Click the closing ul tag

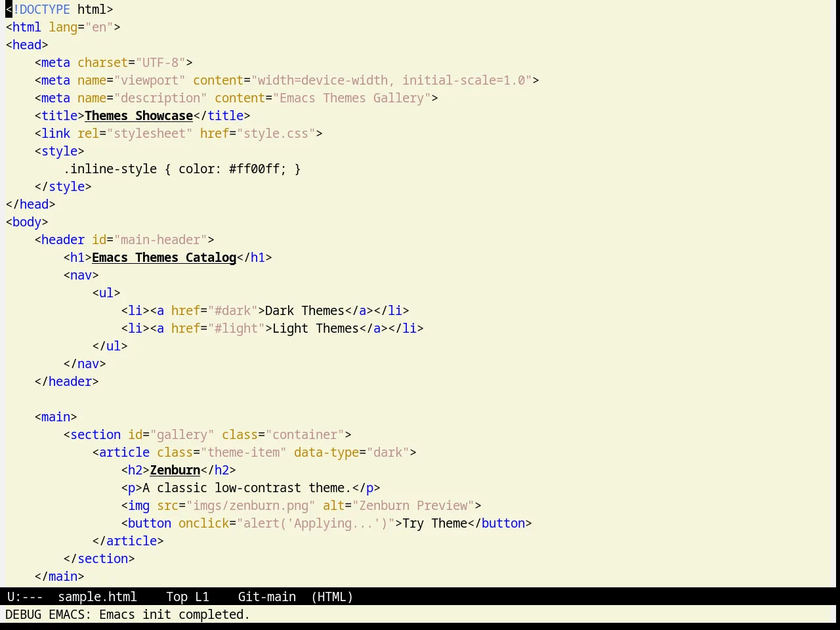(110, 346)
